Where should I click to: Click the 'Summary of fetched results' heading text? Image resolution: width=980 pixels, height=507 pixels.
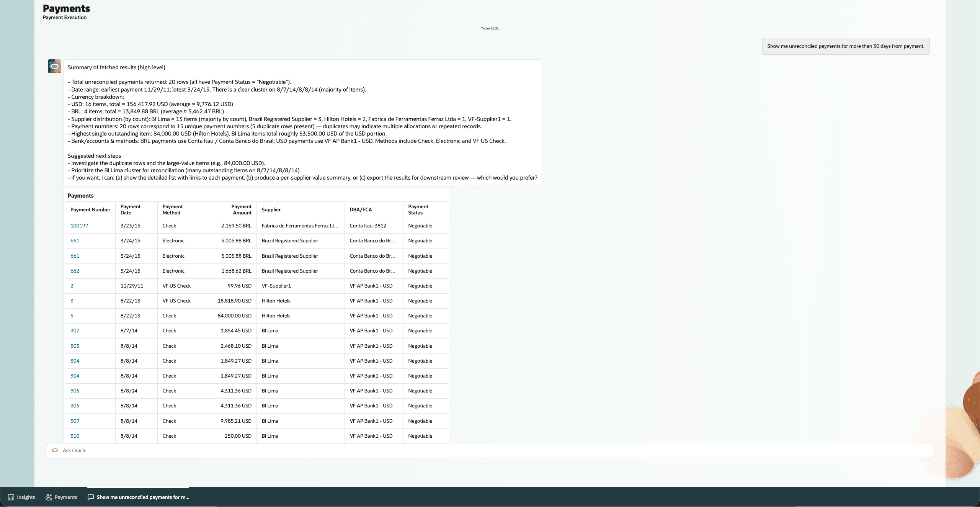(116, 67)
